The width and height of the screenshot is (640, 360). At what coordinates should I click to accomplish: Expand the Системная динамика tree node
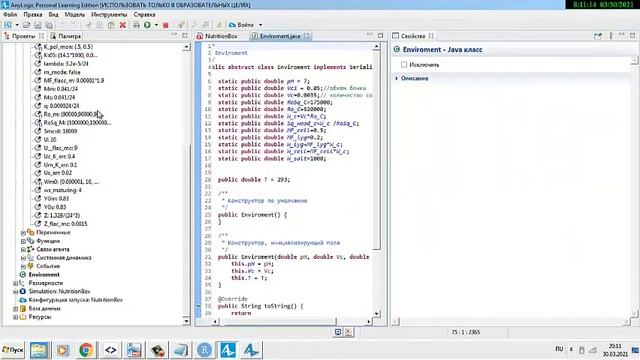(23, 258)
